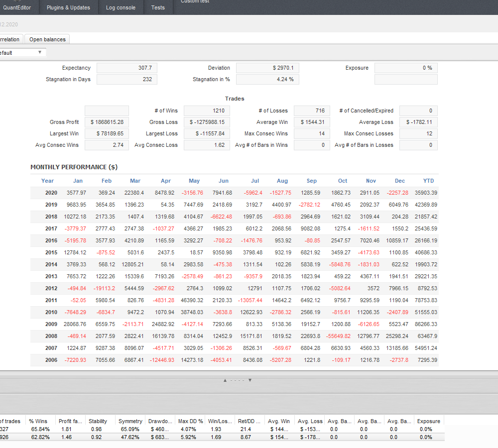Viewport: 498px width, 448px height.
Task: Select the second results row with 62.82% wins
Action: (x=40, y=437)
